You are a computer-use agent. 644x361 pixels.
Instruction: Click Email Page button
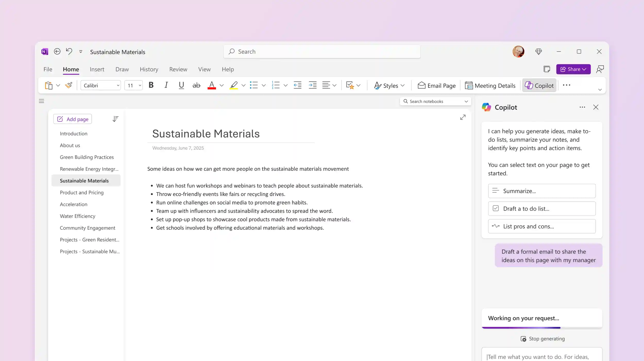(x=437, y=85)
